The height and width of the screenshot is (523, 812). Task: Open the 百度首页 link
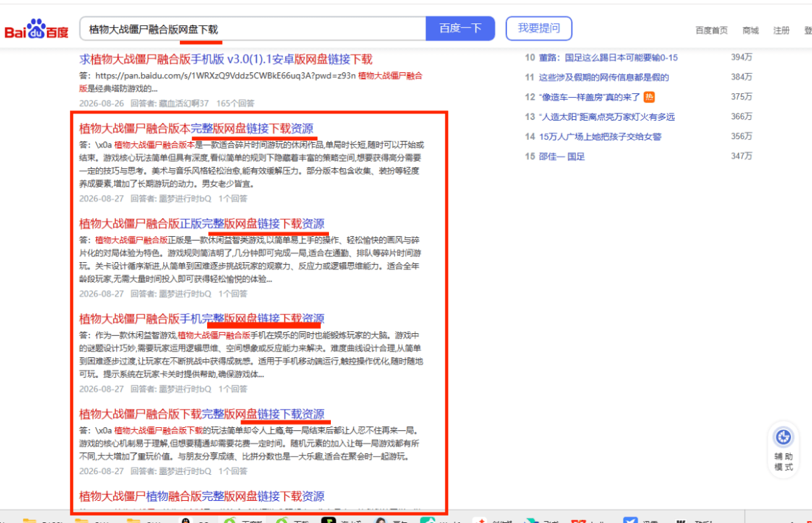click(x=711, y=30)
